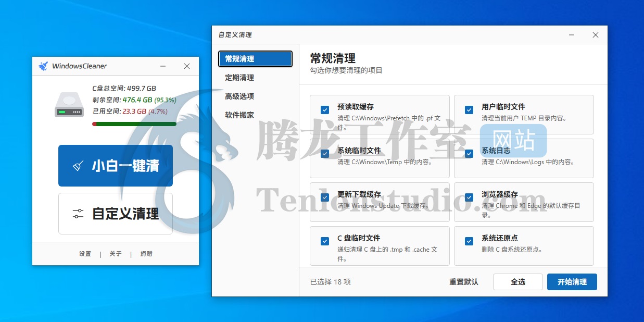Click the 已用空间 23.3 GB text
The image size is (644, 322).
130,112
